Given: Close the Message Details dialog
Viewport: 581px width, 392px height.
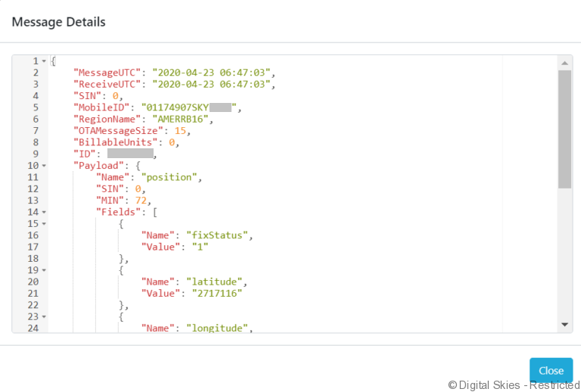Looking at the screenshot, I should [551, 371].
